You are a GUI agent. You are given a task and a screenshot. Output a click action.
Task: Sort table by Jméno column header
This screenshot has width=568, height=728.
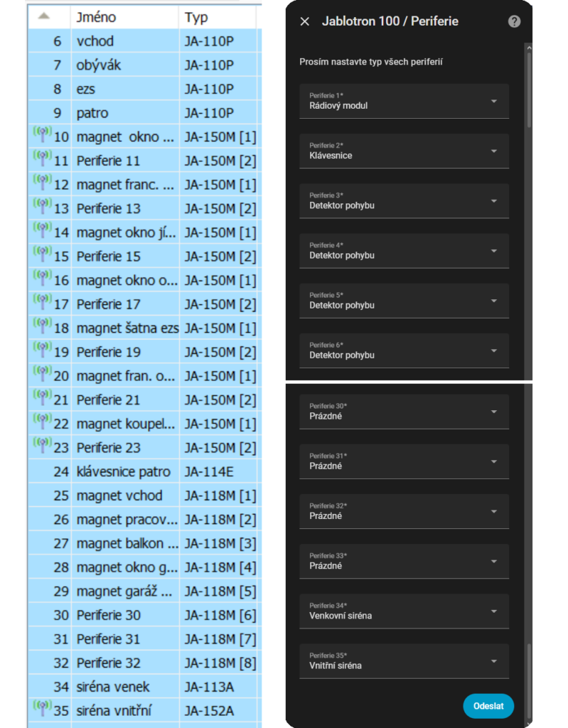click(x=97, y=17)
